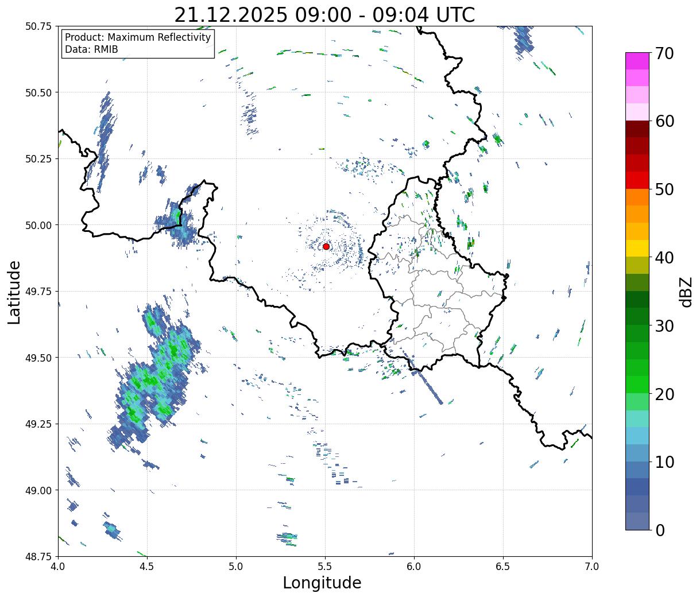Click the colorbar tick label 60
This screenshot has height=597, width=700.
(664, 121)
